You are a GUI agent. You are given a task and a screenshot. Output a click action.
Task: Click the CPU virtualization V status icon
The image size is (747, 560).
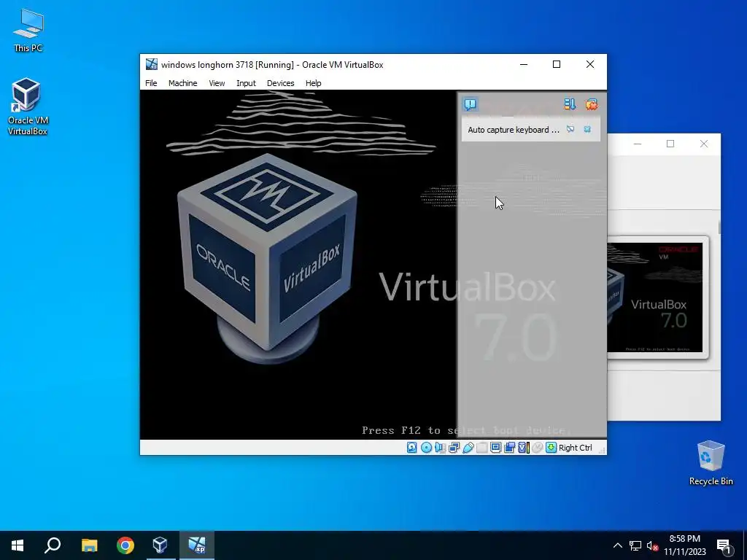click(x=524, y=448)
